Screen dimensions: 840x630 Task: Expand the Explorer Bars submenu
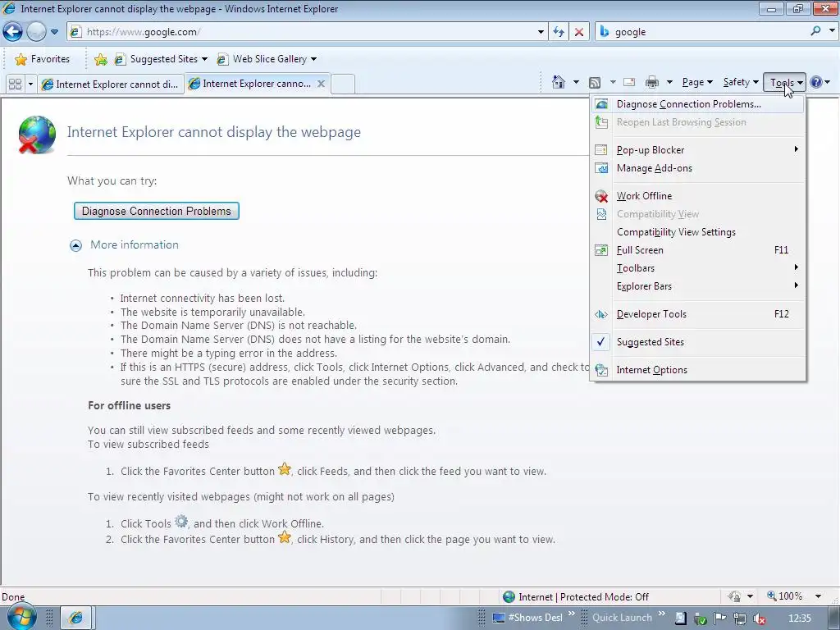click(697, 286)
